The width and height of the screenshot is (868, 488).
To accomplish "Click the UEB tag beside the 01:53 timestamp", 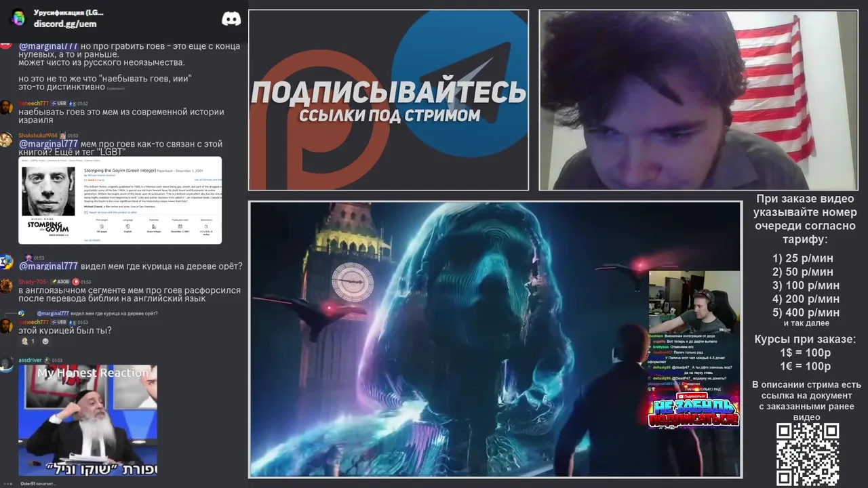I will click(x=59, y=322).
